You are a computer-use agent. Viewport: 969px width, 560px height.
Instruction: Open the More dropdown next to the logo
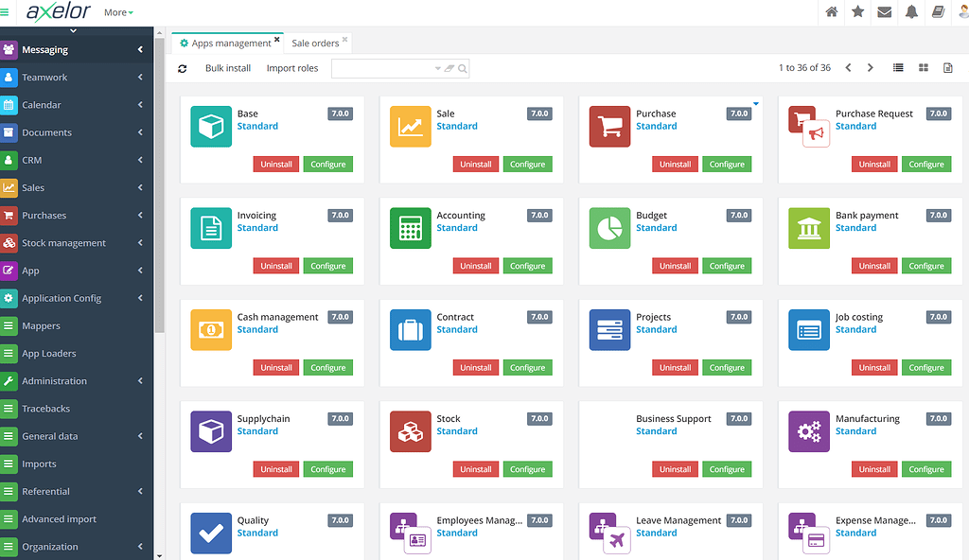(117, 12)
